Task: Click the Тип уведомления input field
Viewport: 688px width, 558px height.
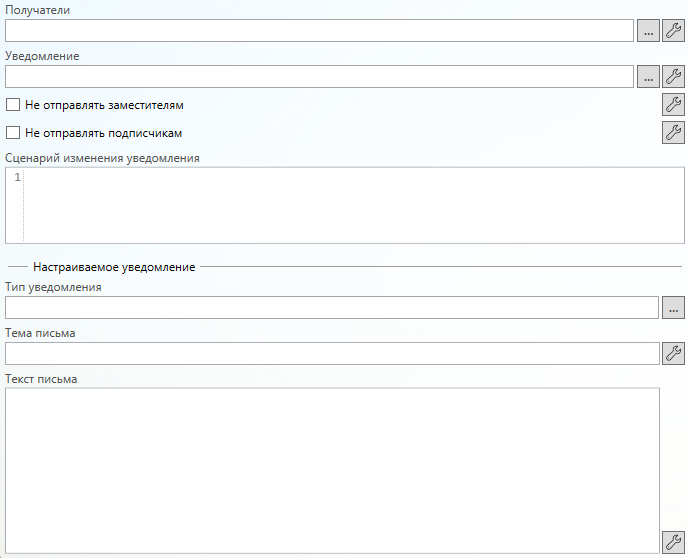Action: tap(331, 307)
